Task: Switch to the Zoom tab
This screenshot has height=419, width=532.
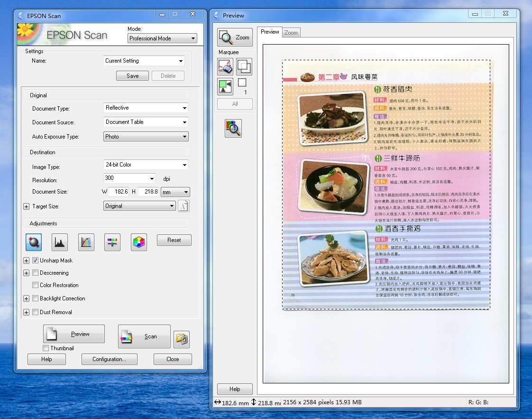Action: point(291,33)
